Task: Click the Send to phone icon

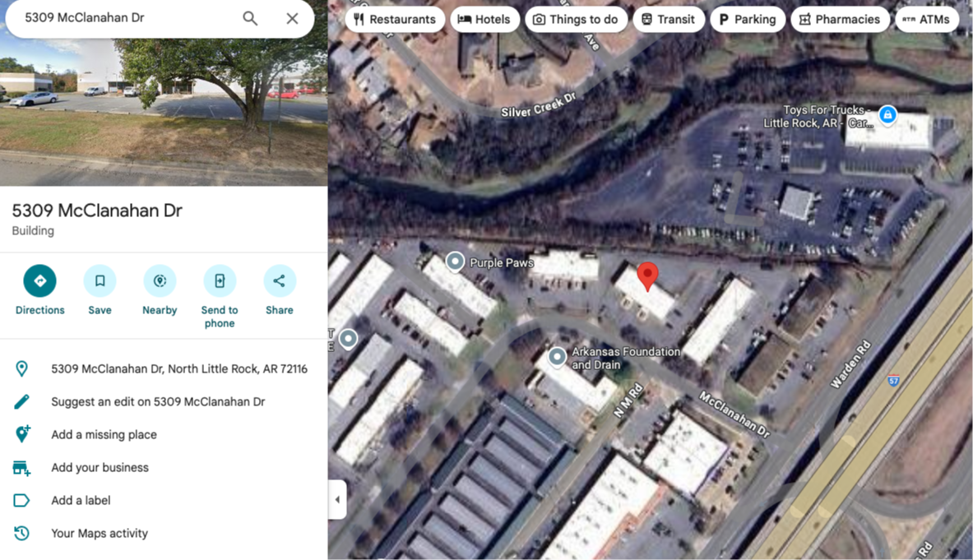Action: 220,281
